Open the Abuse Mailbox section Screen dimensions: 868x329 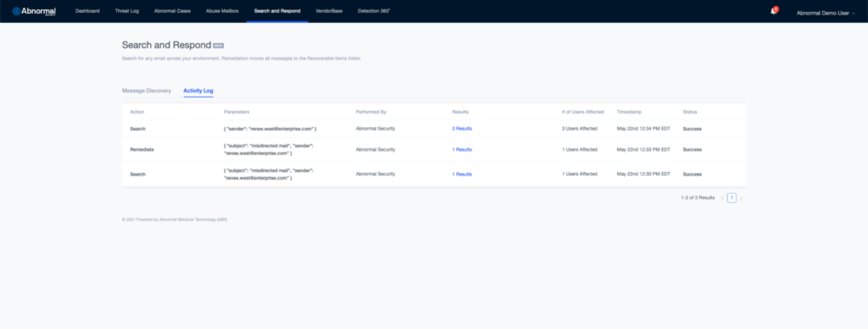click(x=222, y=11)
